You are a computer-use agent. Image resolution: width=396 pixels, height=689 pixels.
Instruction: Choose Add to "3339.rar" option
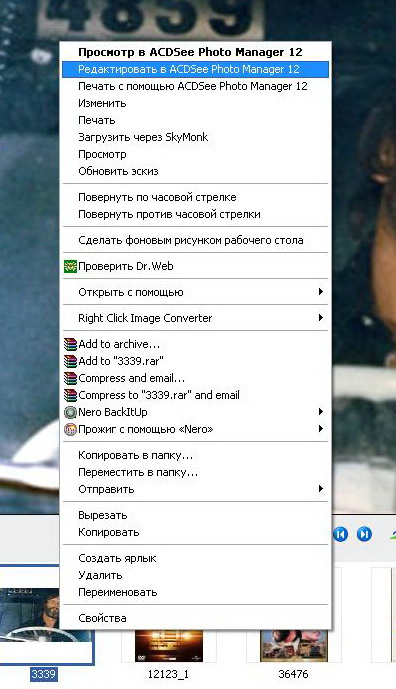(x=196, y=361)
